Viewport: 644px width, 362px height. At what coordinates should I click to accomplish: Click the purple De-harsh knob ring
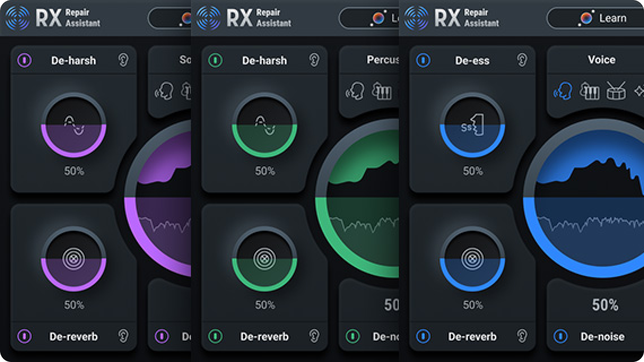click(73, 125)
